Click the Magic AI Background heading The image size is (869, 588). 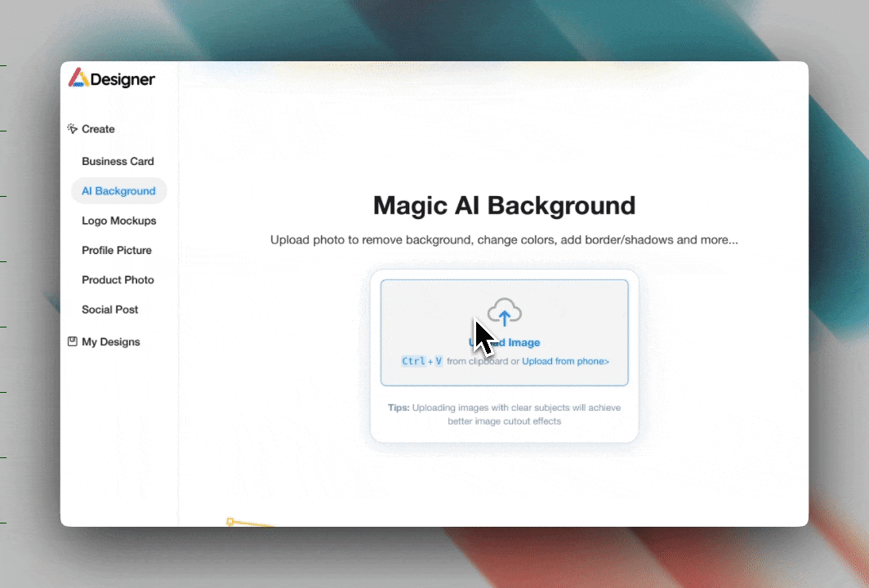pos(504,205)
